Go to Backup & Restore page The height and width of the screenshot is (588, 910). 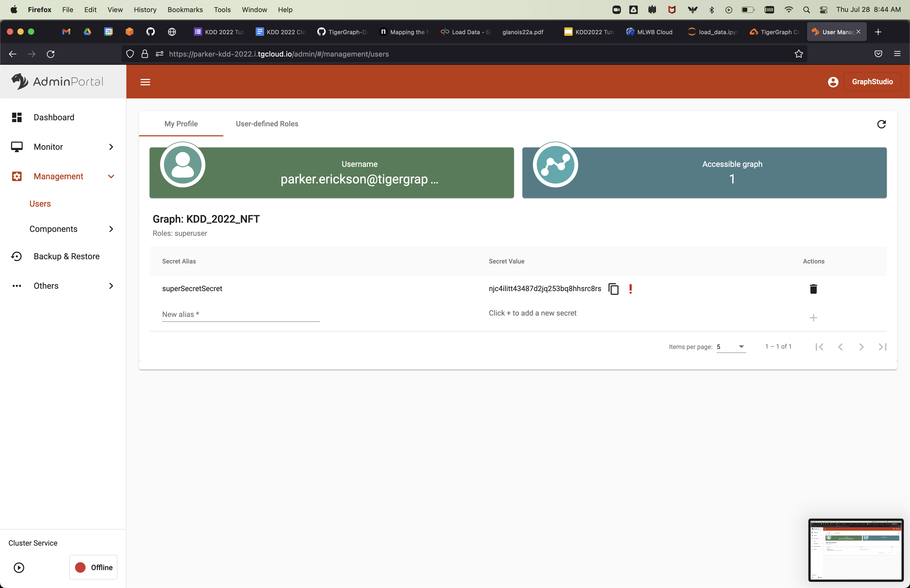(x=66, y=256)
